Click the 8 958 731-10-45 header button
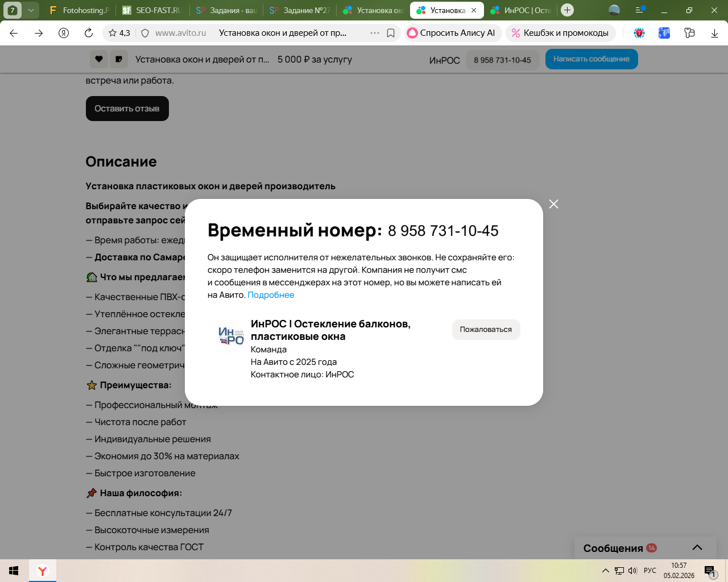 click(x=502, y=60)
